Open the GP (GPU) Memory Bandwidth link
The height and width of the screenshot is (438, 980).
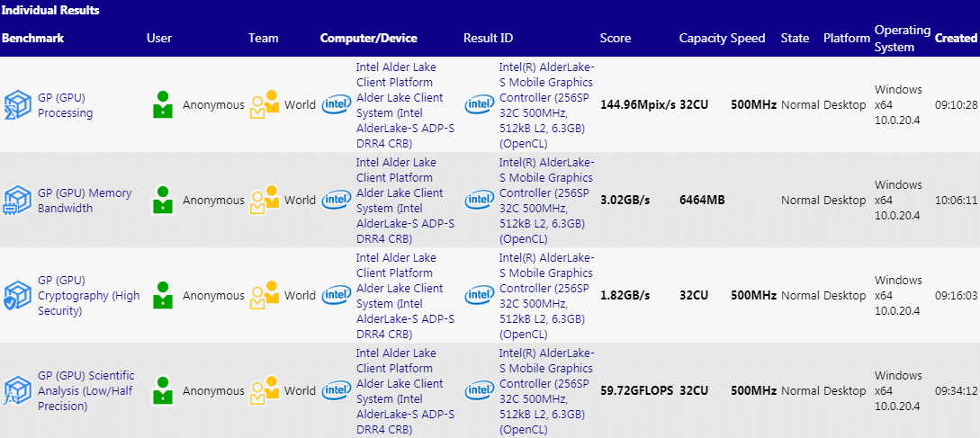85,201
